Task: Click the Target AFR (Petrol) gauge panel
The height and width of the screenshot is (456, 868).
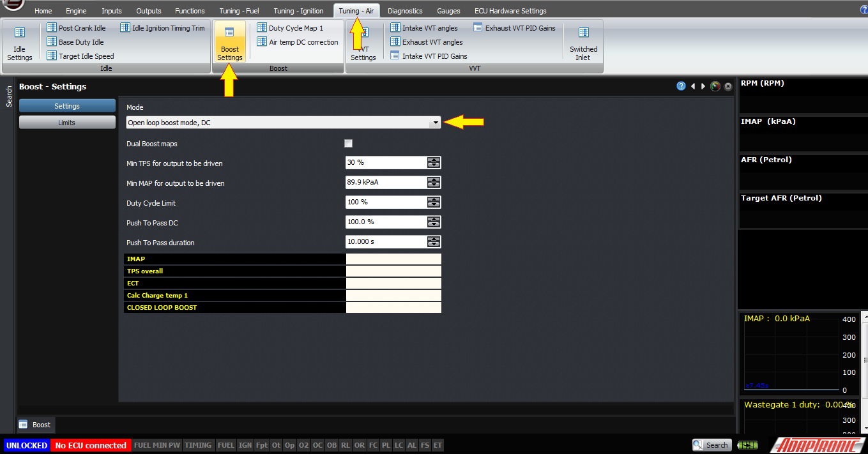Action: [802, 210]
